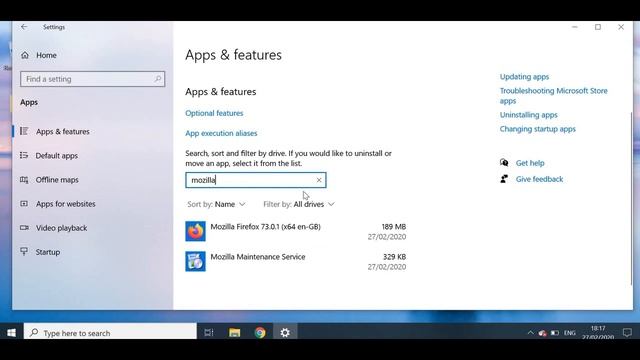Viewport: 640px width, 360px height.
Task: Open Troubleshooting Microsoft Store apps link
Action: tap(553, 96)
